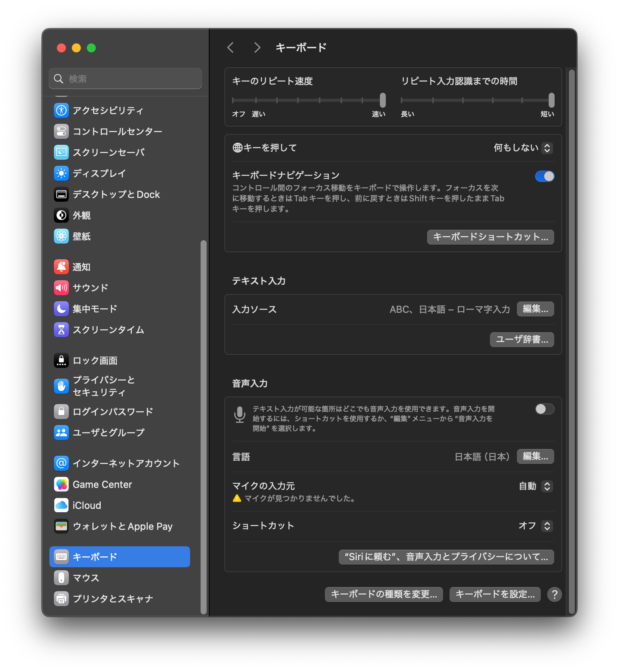Click the 検索 search field
The height and width of the screenshot is (672, 619).
coord(125,78)
